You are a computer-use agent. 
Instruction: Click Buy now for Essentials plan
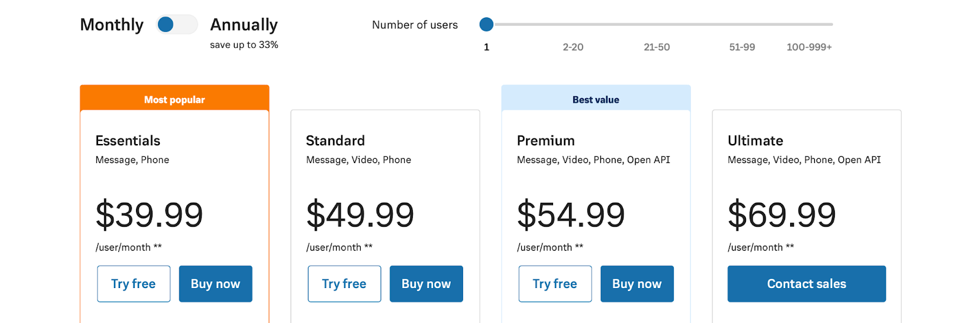coord(216,284)
